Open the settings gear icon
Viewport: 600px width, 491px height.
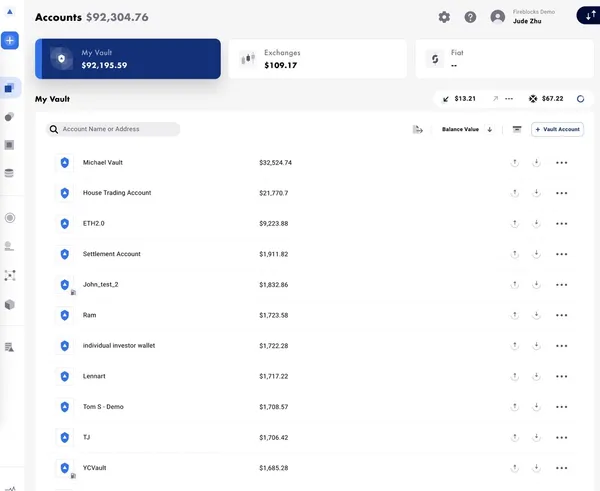[x=444, y=17]
